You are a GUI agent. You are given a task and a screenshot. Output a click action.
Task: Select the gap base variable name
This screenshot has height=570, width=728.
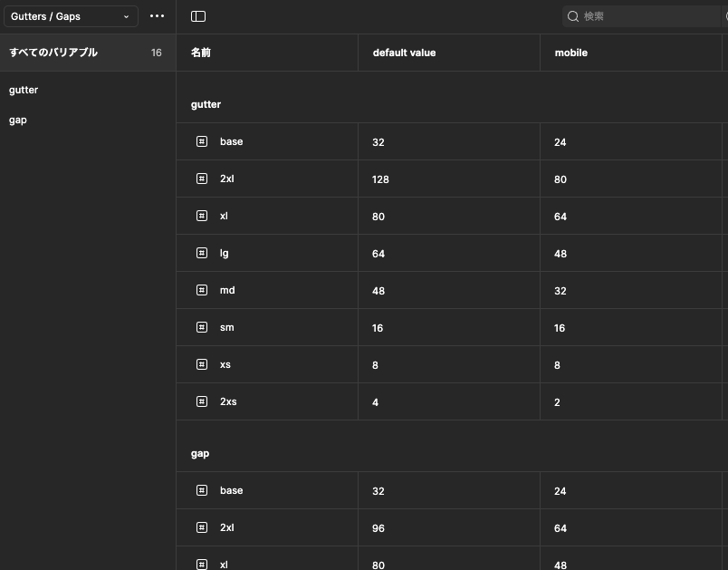[x=231, y=490]
